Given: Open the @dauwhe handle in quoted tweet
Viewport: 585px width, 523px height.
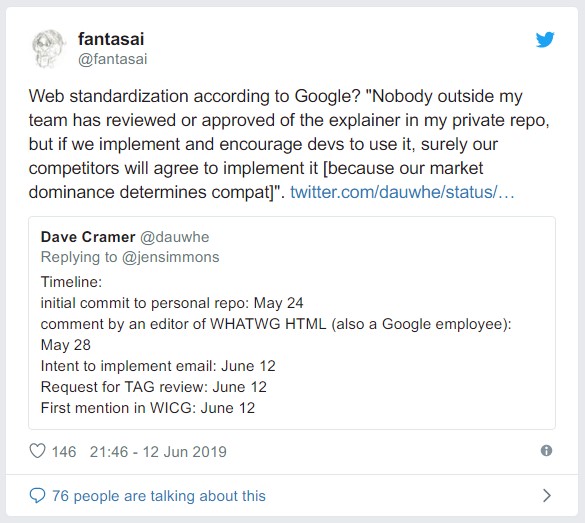Looking at the screenshot, I should 175,237.
